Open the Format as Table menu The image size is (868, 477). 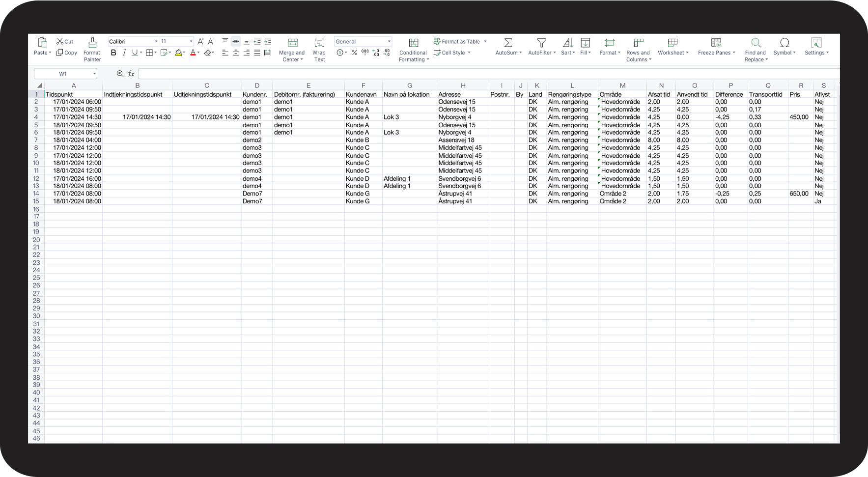pos(460,42)
